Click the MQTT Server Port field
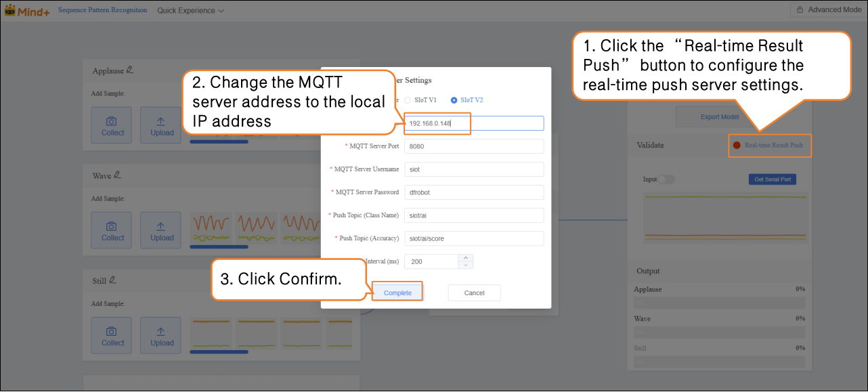The image size is (868, 392). [473, 147]
